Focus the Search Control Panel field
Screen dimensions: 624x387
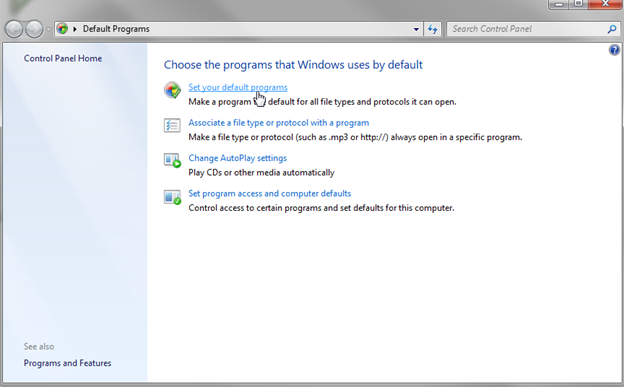coord(528,29)
